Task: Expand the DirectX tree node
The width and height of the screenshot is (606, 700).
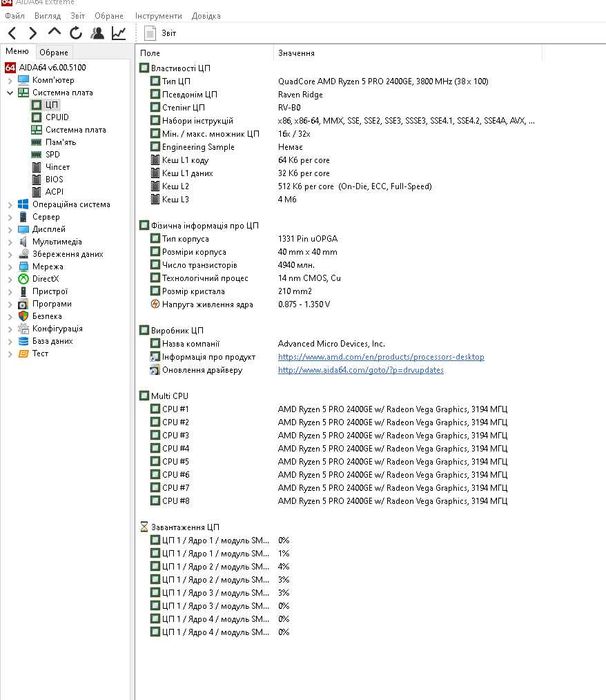Action: click(x=10, y=279)
